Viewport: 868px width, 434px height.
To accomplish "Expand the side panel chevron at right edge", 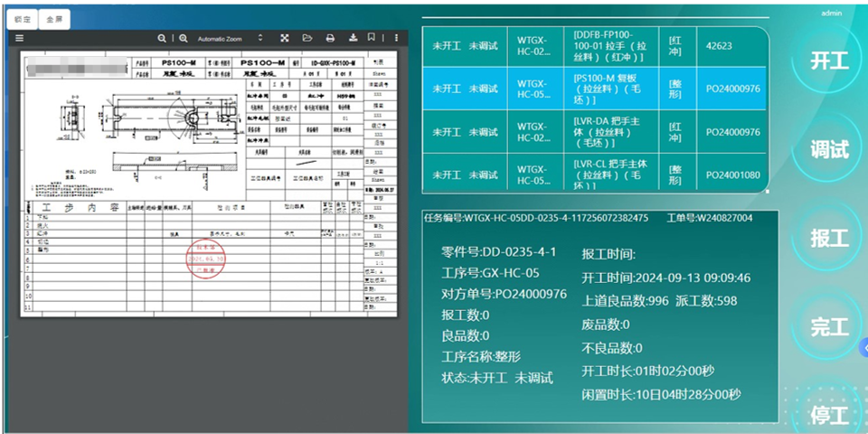I will pos(863,348).
